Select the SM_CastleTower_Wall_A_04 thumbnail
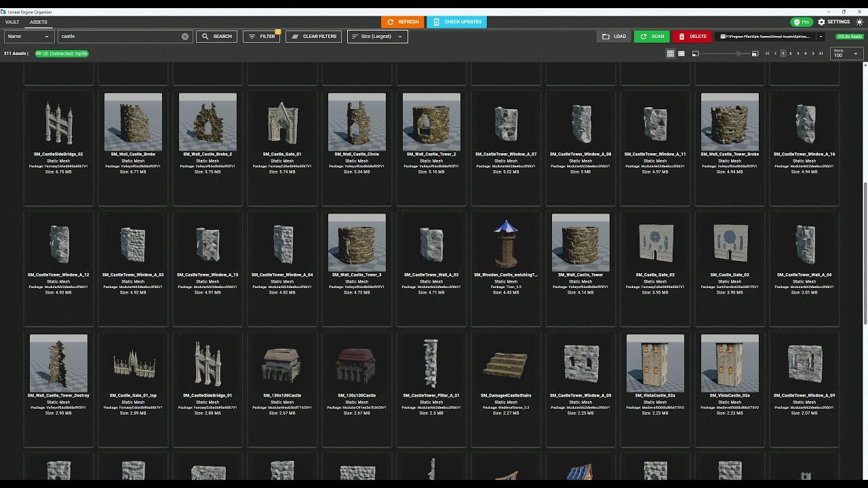 pyautogui.click(x=804, y=243)
